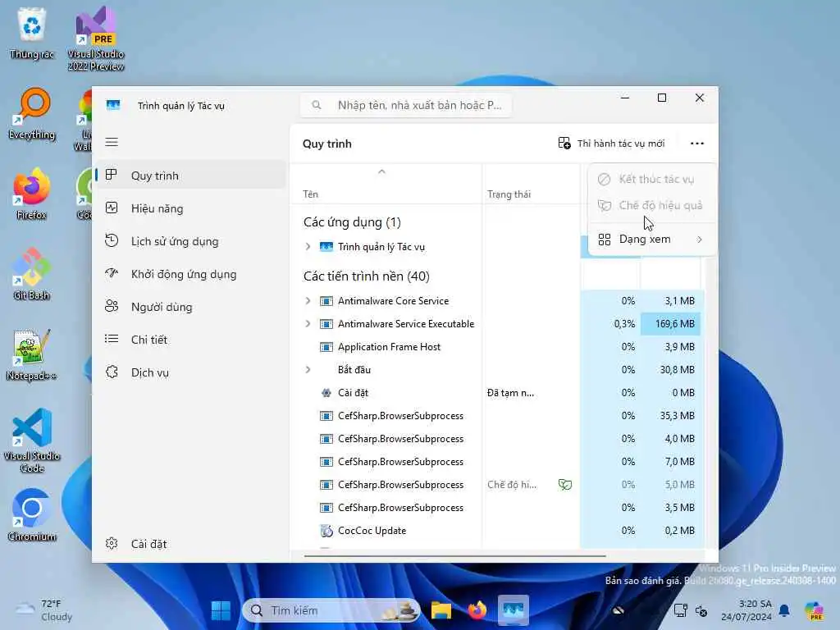The height and width of the screenshot is (630, 840).
Task: Open Visual Studio Code desktop shortcut
Action: tap(32, 441)
